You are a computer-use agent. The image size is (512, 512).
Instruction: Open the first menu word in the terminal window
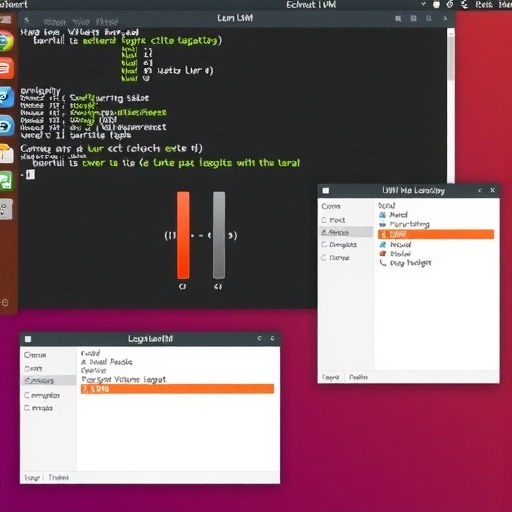55,22
